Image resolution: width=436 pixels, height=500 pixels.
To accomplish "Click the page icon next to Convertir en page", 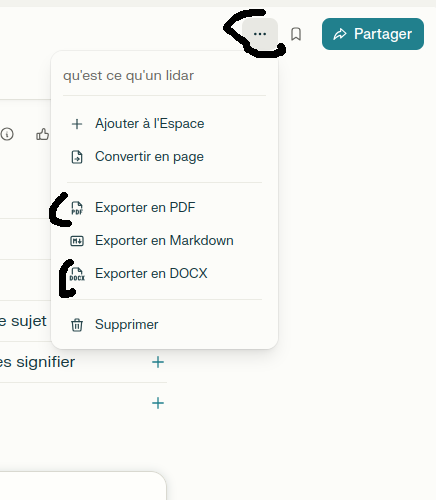I will tap(77, 157).
